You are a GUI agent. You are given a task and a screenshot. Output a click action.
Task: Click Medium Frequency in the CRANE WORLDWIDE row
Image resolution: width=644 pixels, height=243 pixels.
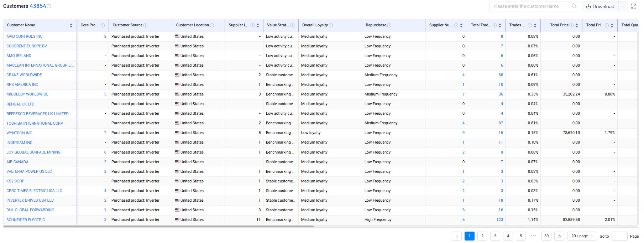[381, 75]
